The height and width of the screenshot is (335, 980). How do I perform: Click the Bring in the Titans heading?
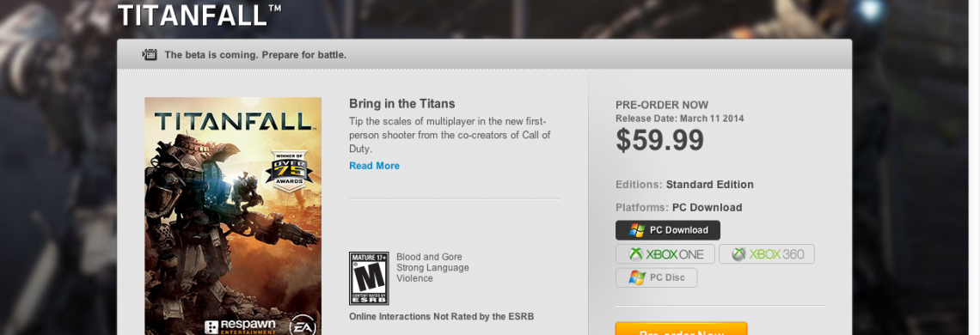pyautogui.click(x=401, y=104)
